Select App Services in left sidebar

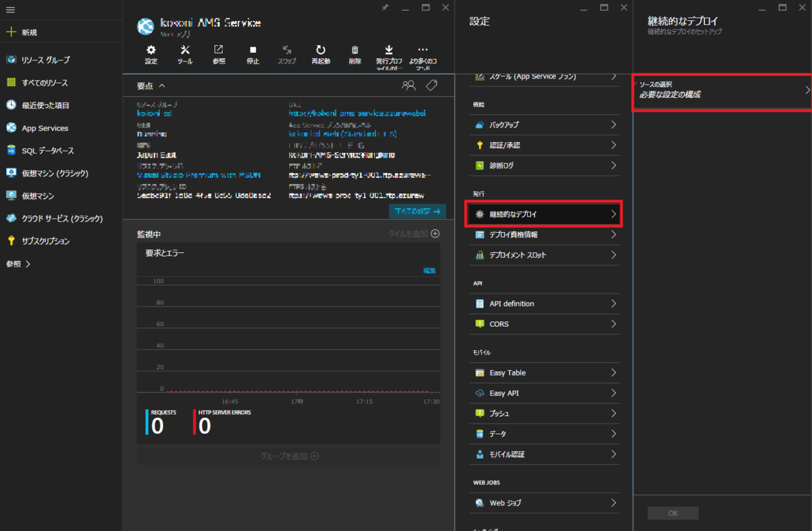[45, 128]
